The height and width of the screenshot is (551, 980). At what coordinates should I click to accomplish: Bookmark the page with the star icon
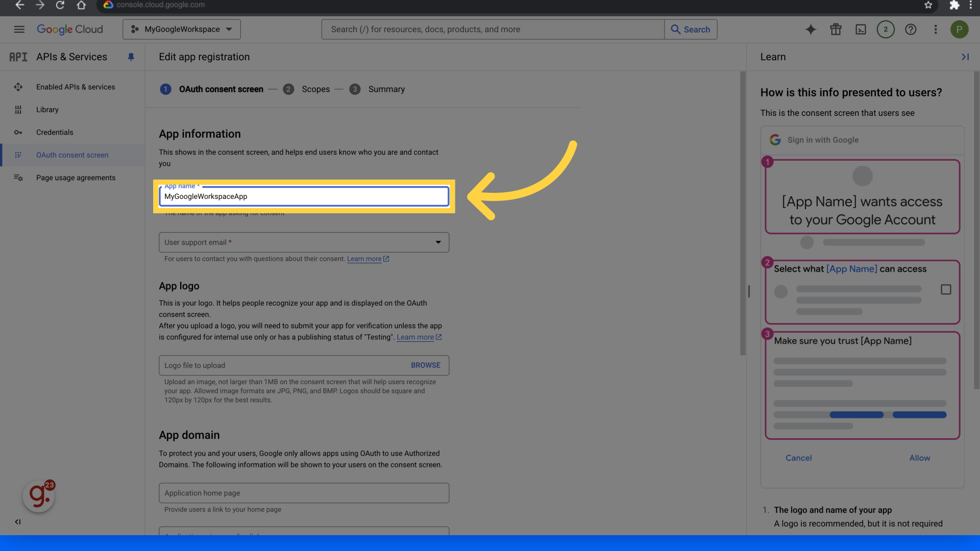928,5
